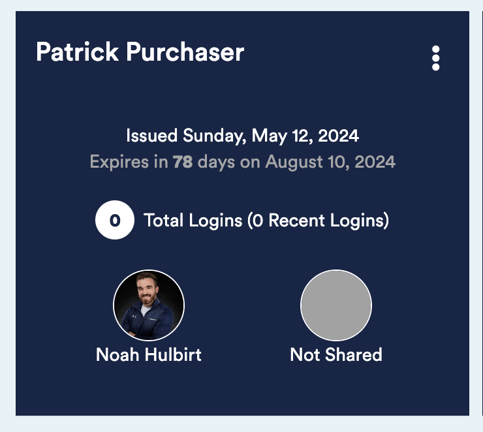Click the Noah Hulbirt name label
Screen dimensions: 483x432
tap(149, 354)
